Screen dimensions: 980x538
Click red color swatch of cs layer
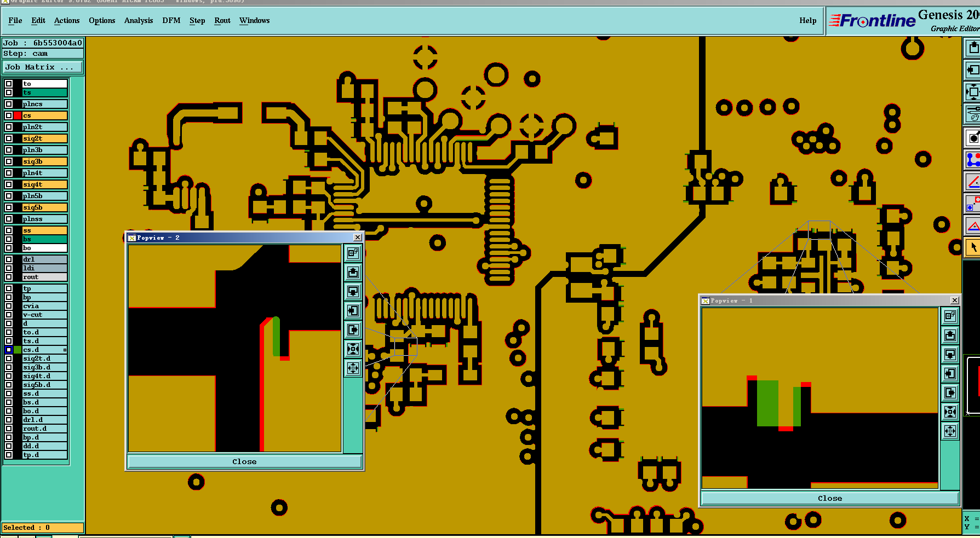[18, 115]
